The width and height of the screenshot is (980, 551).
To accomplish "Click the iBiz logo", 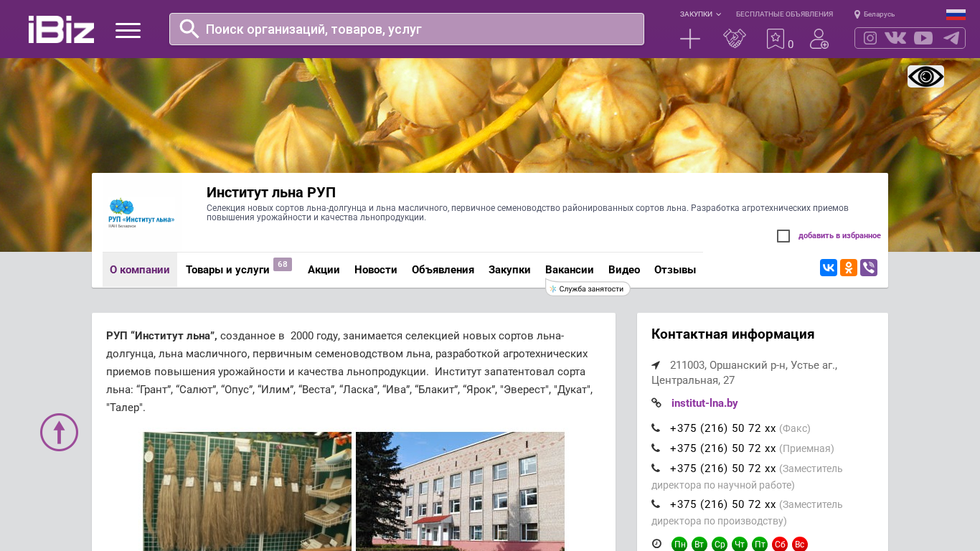I will (61, 29).
